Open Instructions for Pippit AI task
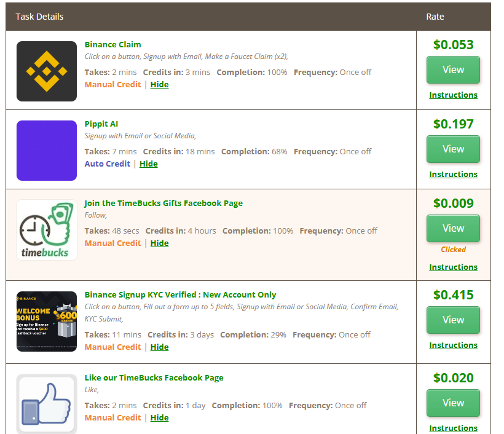 (453, 175)
